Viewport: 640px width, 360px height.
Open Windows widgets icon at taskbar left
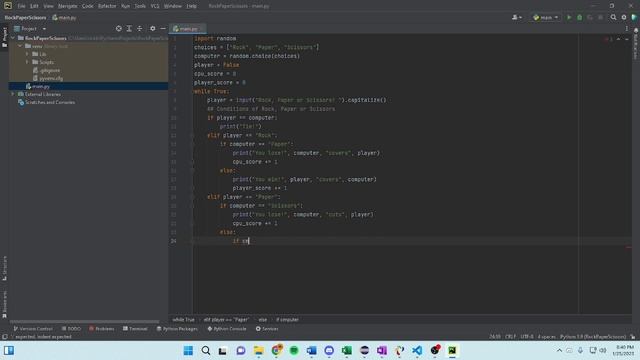click(x=9, y=350)
